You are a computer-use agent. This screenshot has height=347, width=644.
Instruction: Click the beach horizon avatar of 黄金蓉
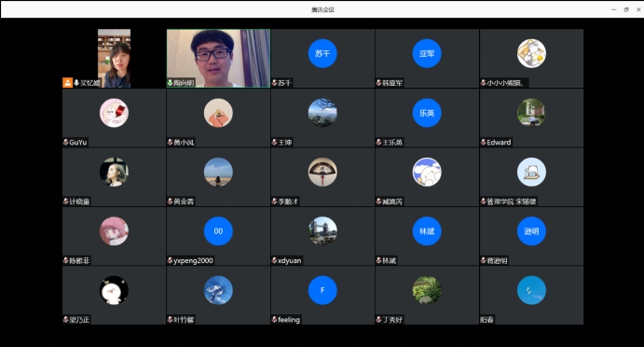click(x=218, y=172)
